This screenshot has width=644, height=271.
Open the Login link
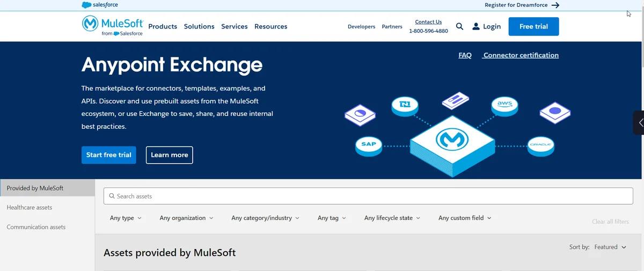[492, 26]
